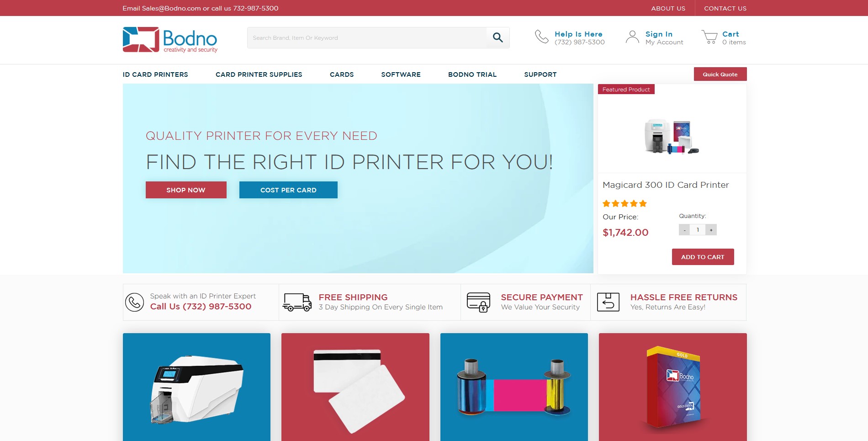Click the Quick Quote button
This screenshot has width=868, height=441.
tap(720, 74)
